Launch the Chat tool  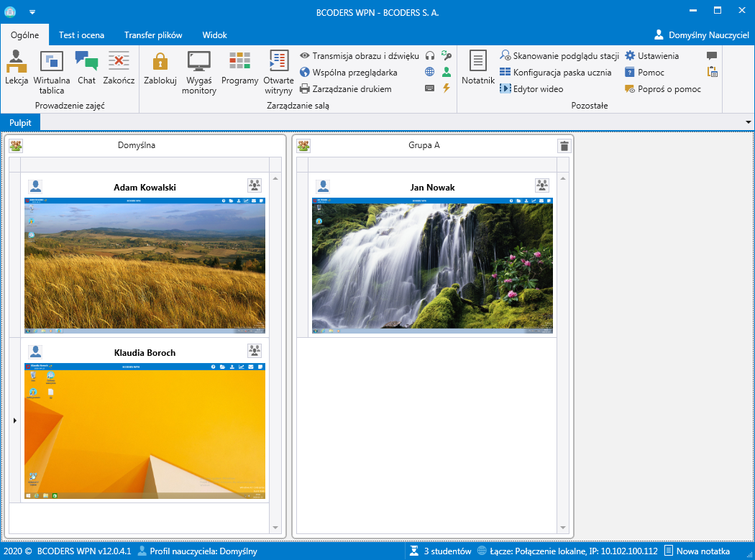(87, 68)
